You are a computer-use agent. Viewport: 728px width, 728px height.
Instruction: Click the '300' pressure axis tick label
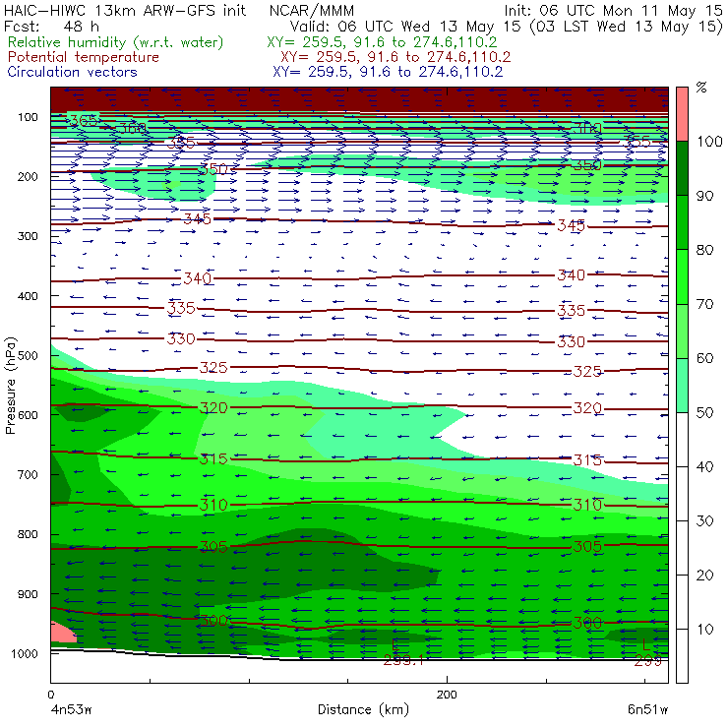click(28, 236)
